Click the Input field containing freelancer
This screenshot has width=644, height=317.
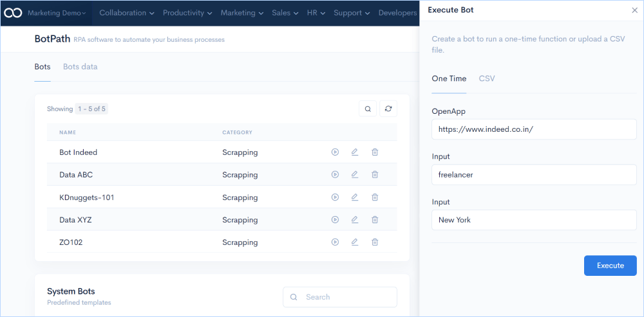[x=534, y=175]
